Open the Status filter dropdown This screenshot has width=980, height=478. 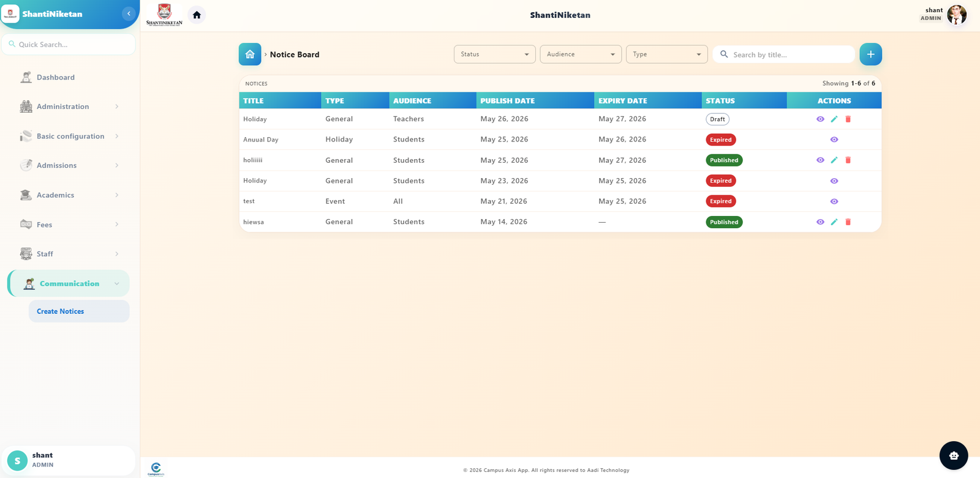[x=495, y=54]
